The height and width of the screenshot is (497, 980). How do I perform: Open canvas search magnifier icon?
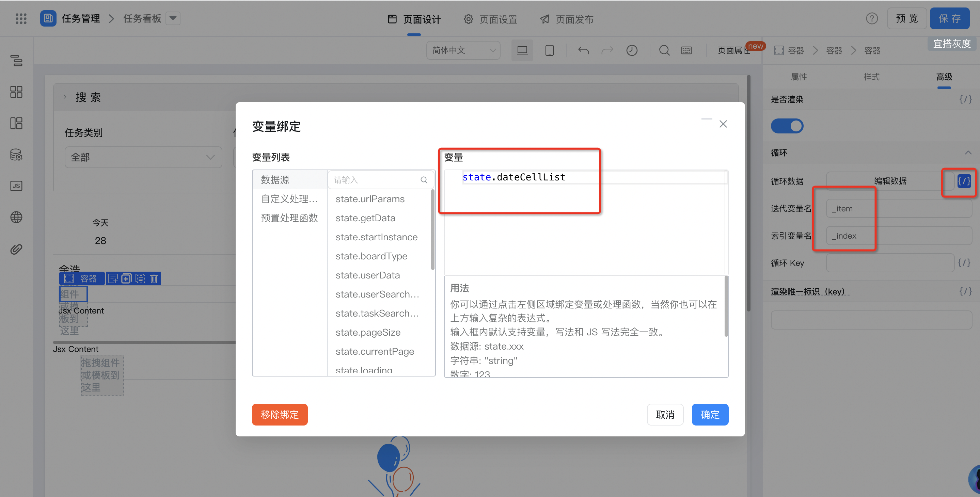click(x=664, y=50)
